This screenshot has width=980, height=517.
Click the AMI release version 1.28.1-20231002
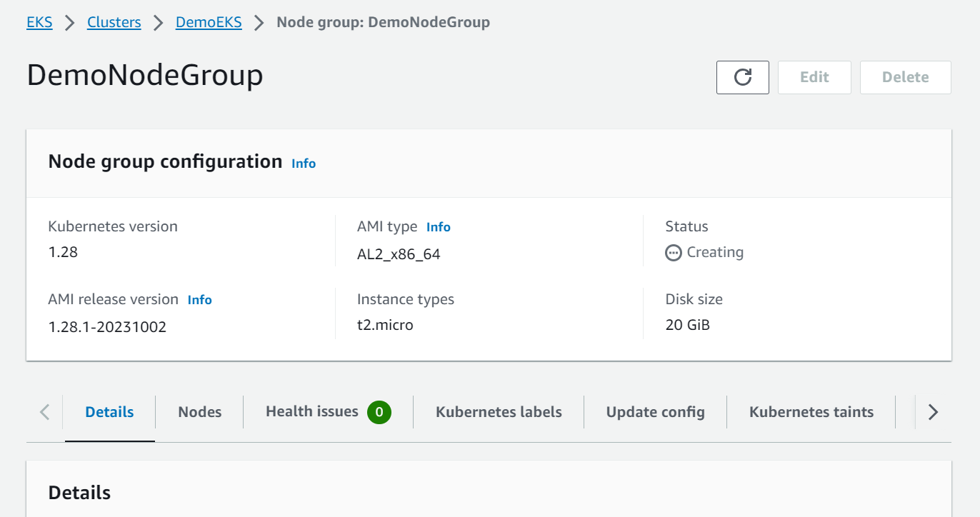(x=107, y=327)
